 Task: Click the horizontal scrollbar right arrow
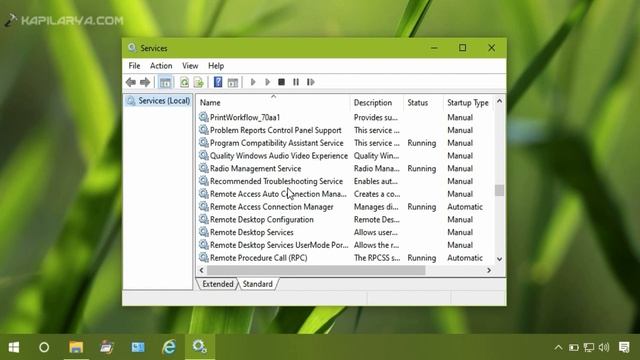pyautogui.click(x=489, y=270)
